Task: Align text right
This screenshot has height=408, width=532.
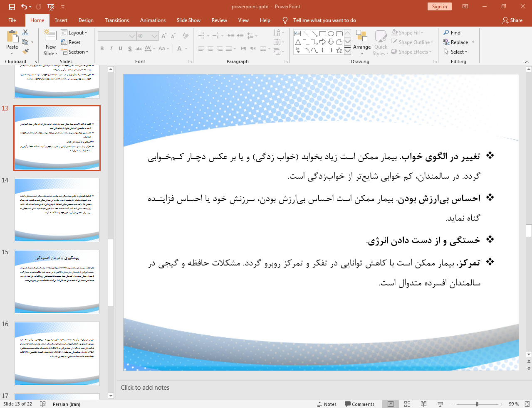Action: 220,49
